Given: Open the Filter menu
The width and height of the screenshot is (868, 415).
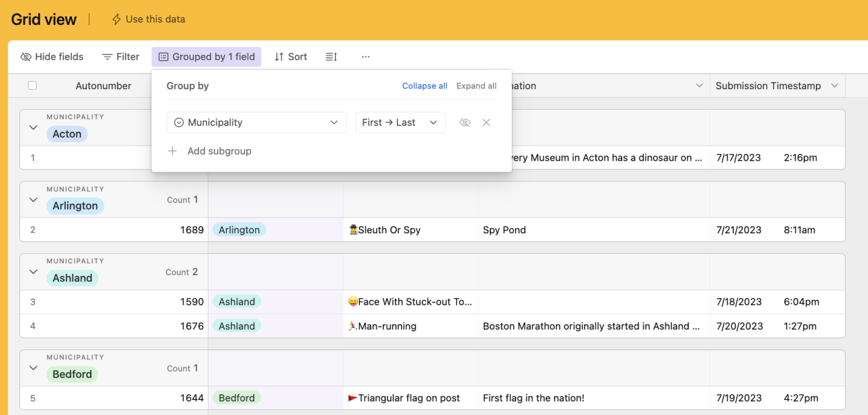Looking at the screenshot, I should (x=120, y=57).
